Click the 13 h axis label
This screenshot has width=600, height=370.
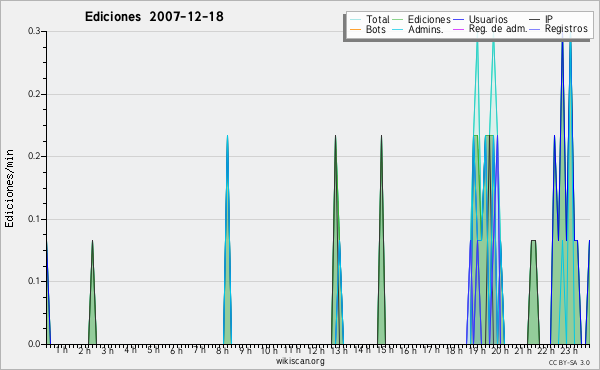[x=339, y=350]
